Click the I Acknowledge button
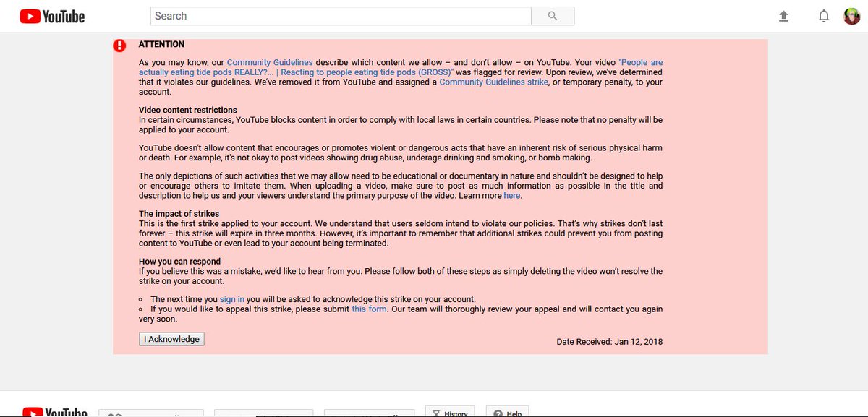 coord(171,339)
